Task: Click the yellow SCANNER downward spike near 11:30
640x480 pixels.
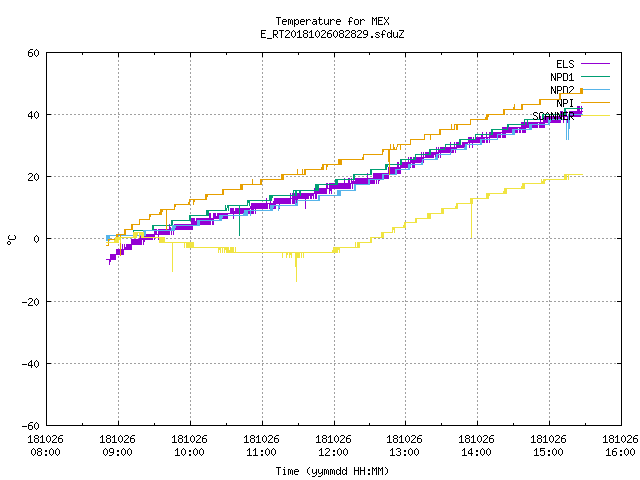Action: click(296, 267)
